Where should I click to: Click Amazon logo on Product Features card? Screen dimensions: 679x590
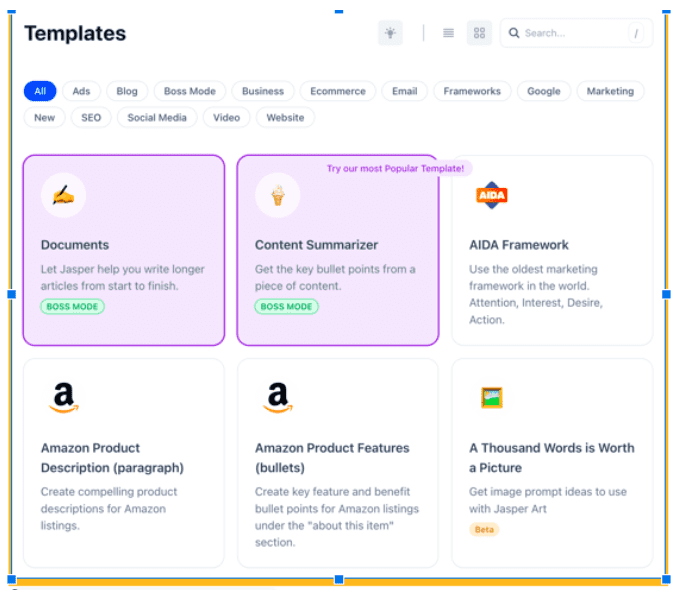(x=278, y=398)
